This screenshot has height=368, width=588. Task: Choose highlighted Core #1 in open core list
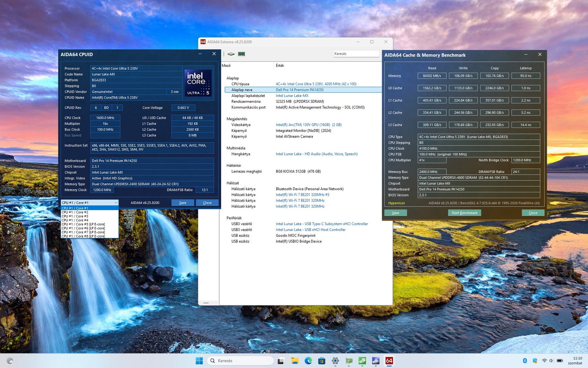(x=90, y=208)
